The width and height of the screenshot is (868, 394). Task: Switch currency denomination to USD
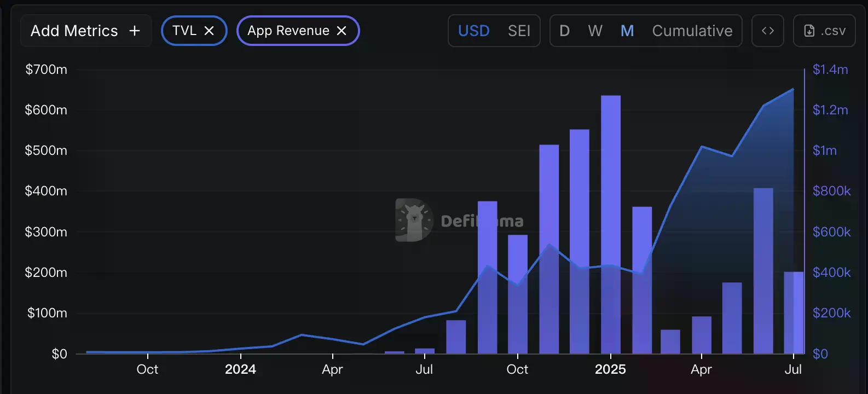pos(473,31)
